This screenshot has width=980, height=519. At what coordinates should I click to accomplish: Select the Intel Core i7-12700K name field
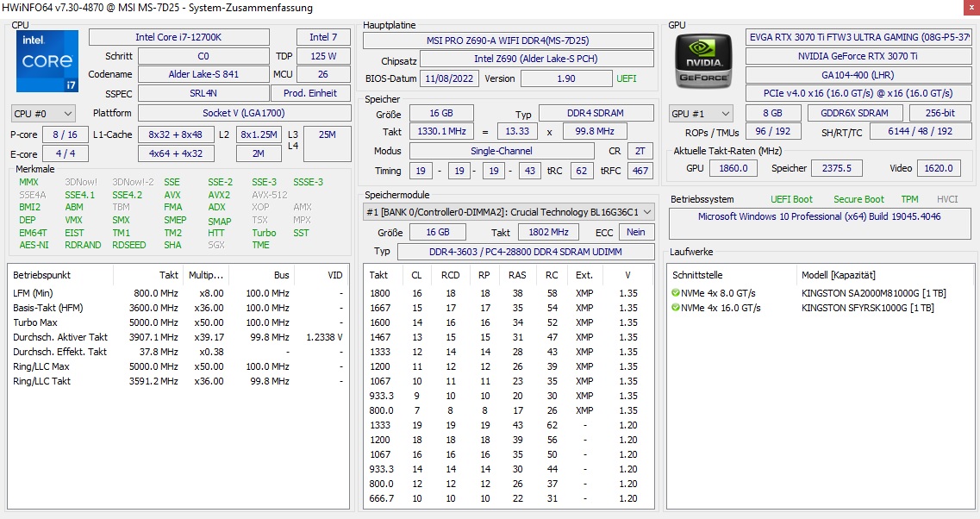pyautogui.click(x=178, y=38)
